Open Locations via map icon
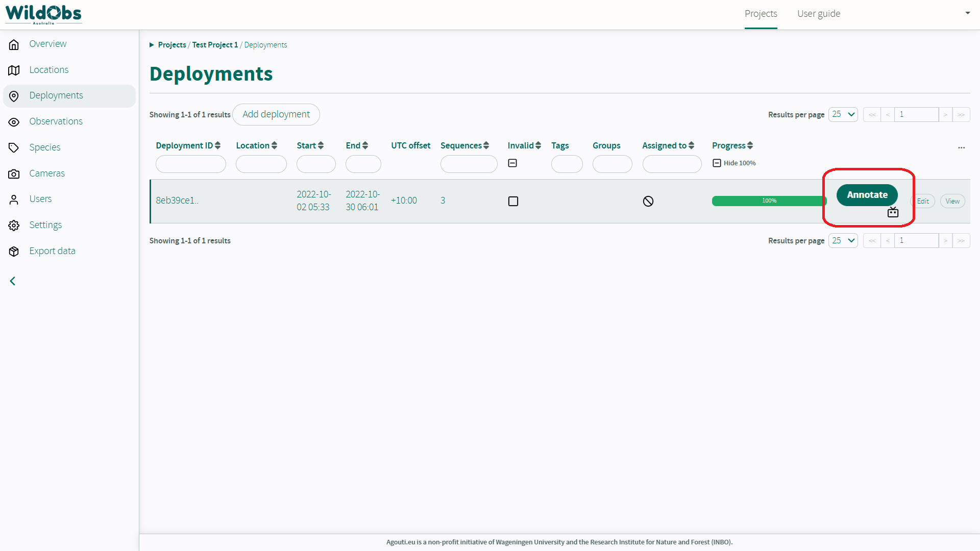 tap(14, 70)
